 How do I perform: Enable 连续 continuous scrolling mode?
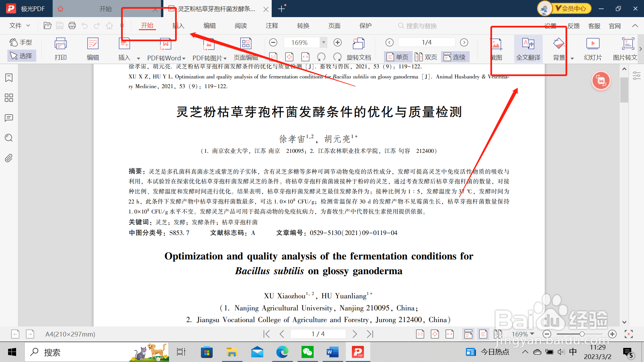(455, 57)
